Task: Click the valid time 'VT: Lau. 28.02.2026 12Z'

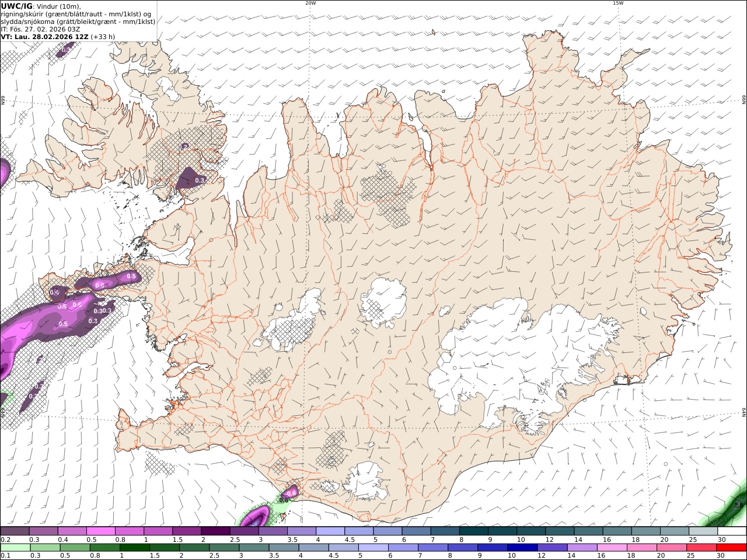Action: (44, 36)
